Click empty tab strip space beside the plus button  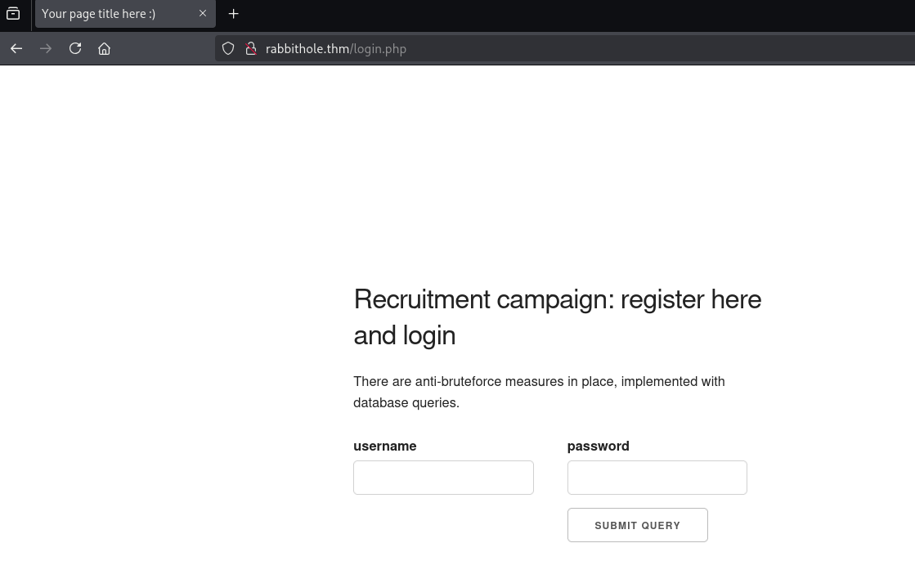572,14
